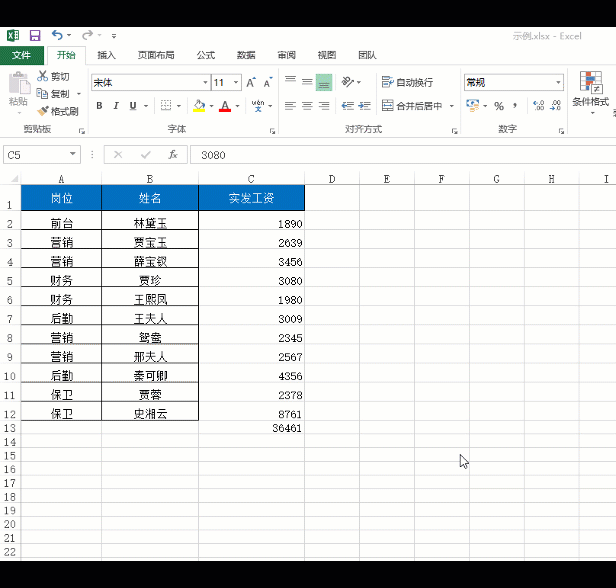Increase font size with large A
The height and width of the screenshot is (588, 616).
coord(251,82)
